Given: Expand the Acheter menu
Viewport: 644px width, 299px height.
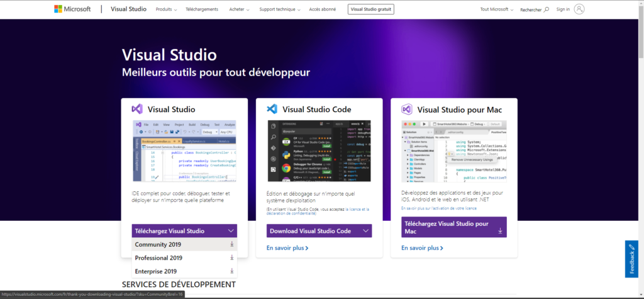Looking at the screenshot, I should coord(239,9).
